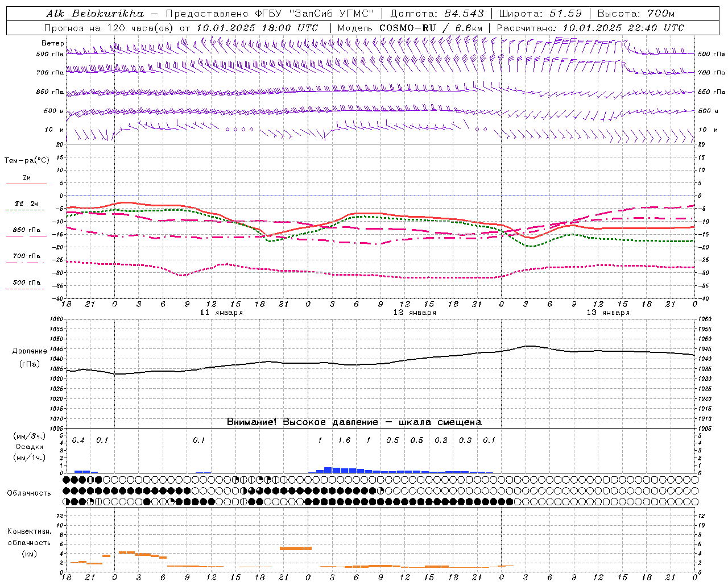Click the Широта: 51.59 value
Screen dimensions: 728x582
pos(540,14)
